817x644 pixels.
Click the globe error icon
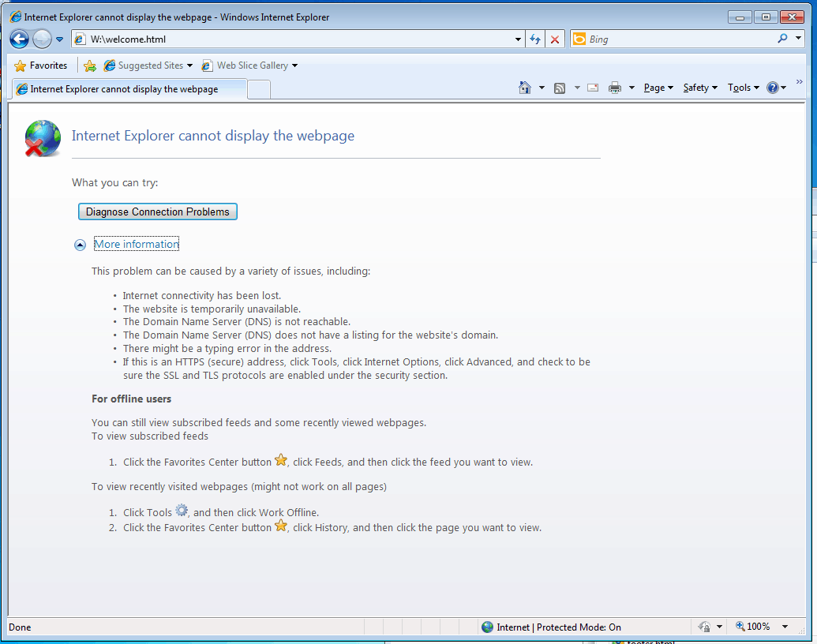coord(42,138)
